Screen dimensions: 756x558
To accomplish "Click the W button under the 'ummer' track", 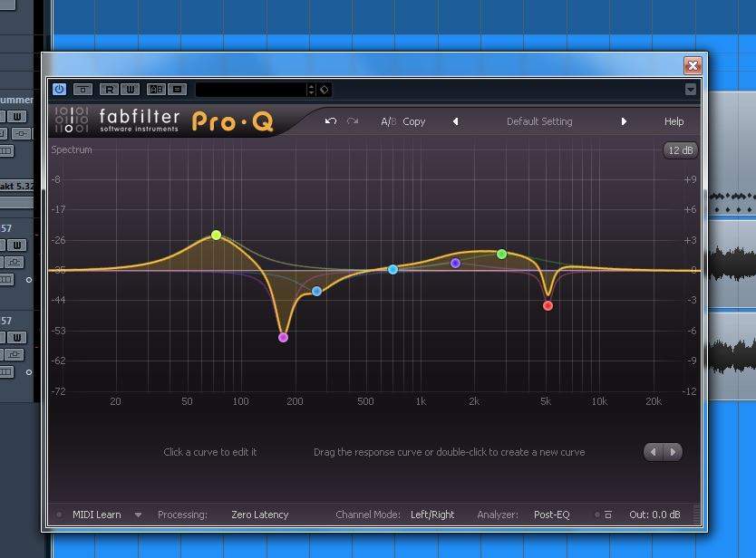I will (x=17, y=117).
